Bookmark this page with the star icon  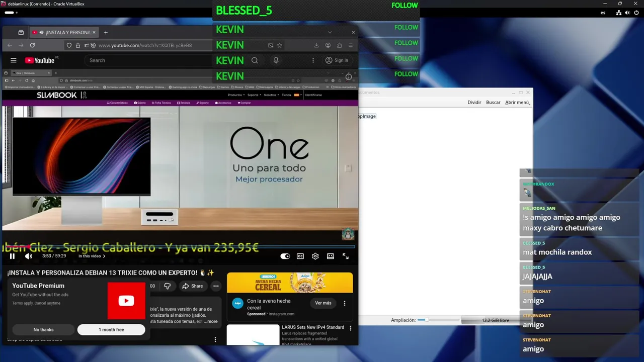280,45
